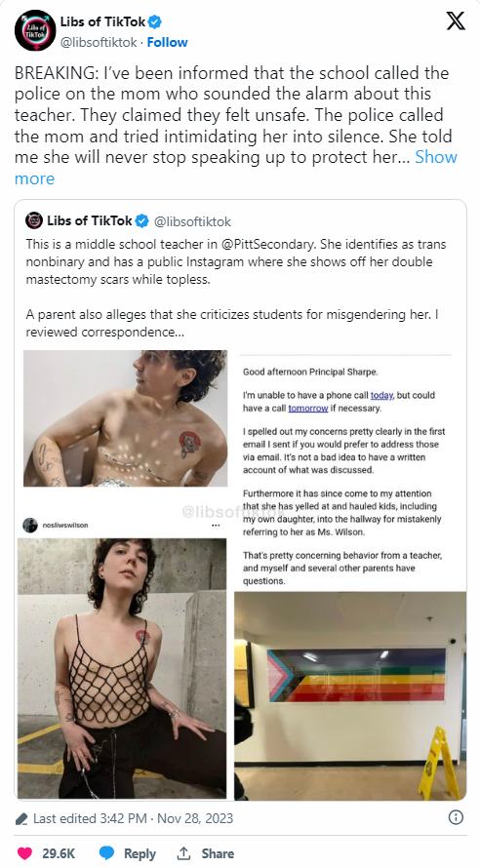Image resolution: width=480 pixels, height=868 pixels.
Task: Like the post with the heart icon
Action: (x=24, y=853)
